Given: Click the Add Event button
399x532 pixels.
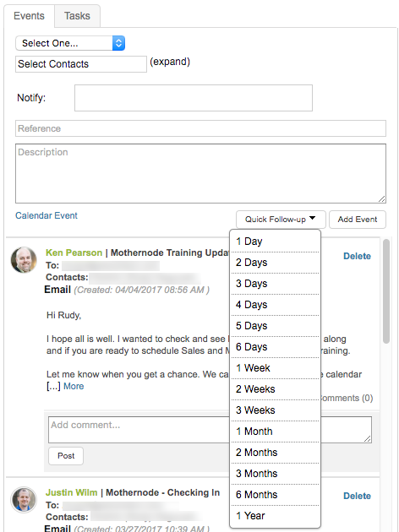Looking at the screenshot, I should pos(358,220).
